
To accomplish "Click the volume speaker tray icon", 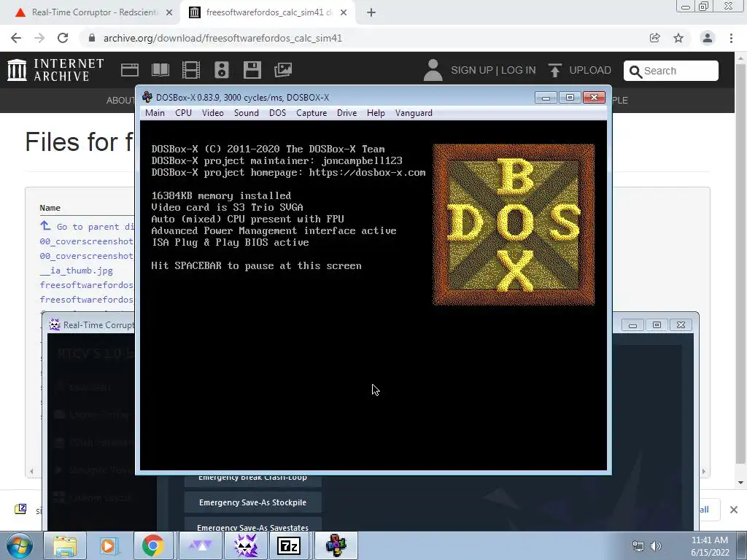I will [656, 546].
